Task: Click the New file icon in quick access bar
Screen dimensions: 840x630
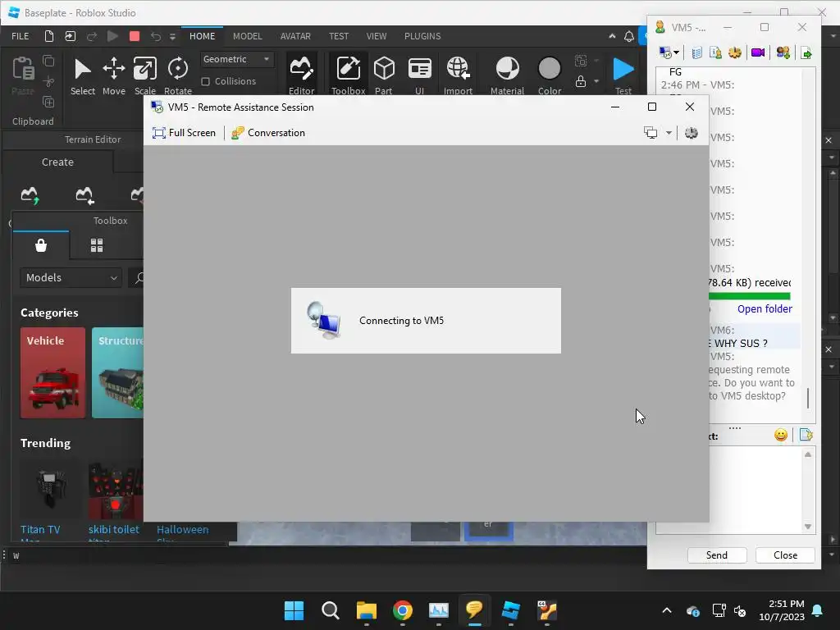Action: tap(48, 36)
